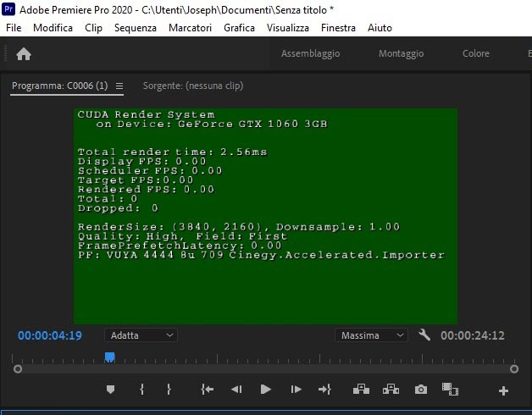Click the left zoom scroll bar handle
Screen dimensions: 532x415
(18, 369)
